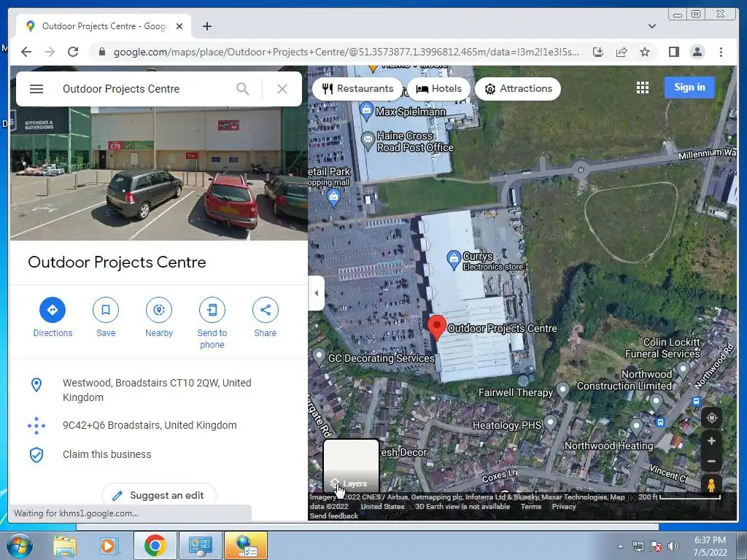Reload the page in Chrome

[73, 52]
